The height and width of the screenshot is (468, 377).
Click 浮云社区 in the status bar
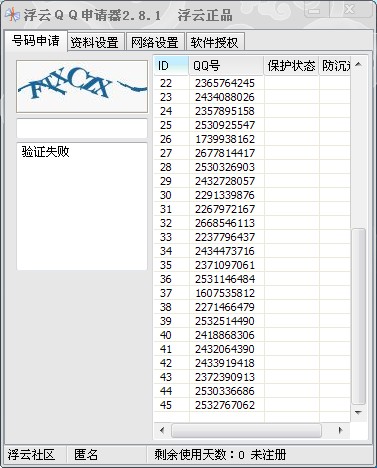(x=31, y=454)
